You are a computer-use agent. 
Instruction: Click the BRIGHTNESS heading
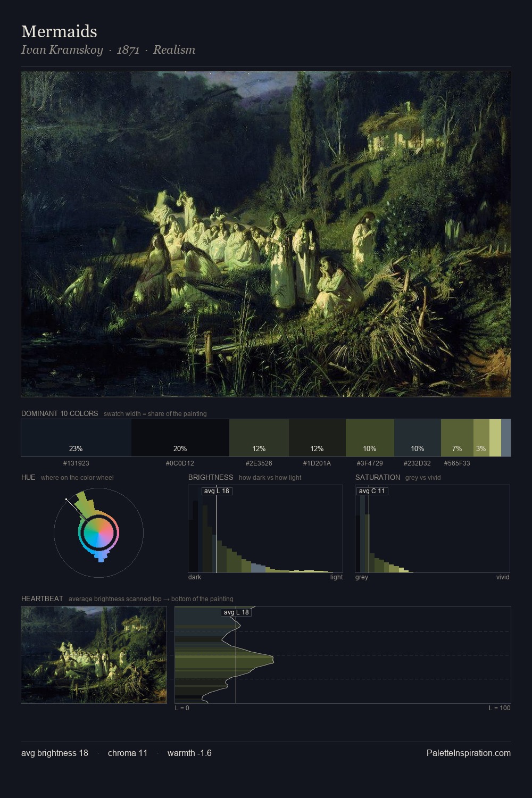coord(211,477)
